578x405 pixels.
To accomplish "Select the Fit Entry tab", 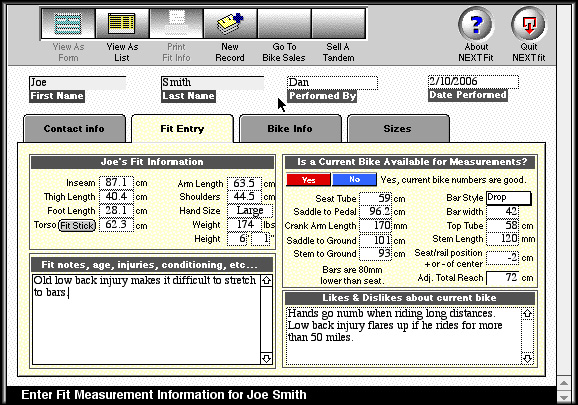I will (182, 129).
